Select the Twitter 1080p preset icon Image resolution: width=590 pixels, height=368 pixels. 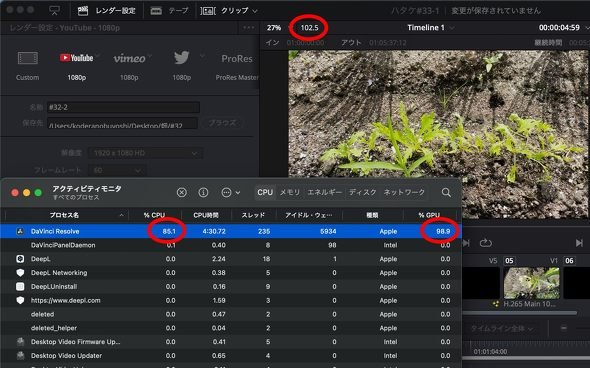coord(181,58)
